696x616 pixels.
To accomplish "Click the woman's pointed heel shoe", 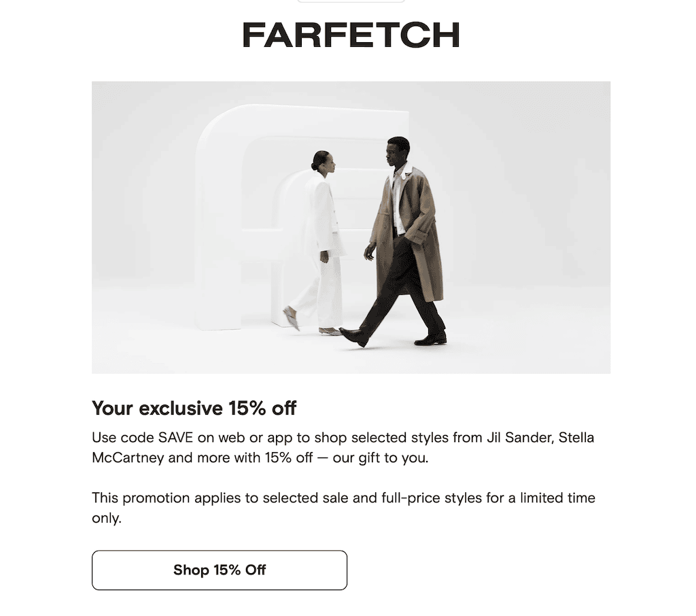I will pyautogui.click(x=291, y=318).
